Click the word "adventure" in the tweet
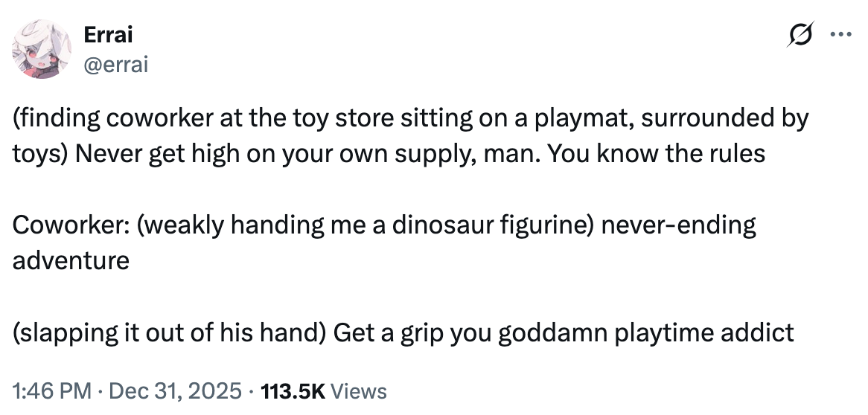The height and width of the screenshot is (415, 868). click(x=71, y=260)
